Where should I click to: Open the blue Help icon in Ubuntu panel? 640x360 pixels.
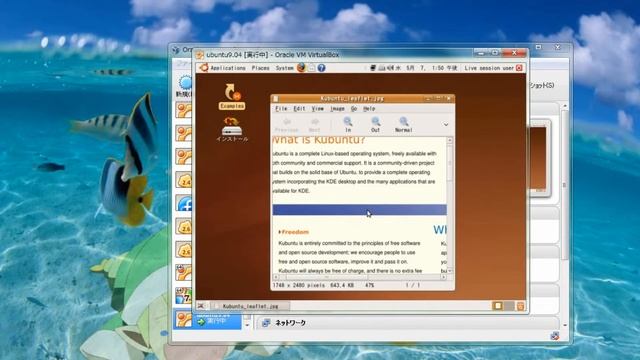pyautogui.click(x=322, y=68)
